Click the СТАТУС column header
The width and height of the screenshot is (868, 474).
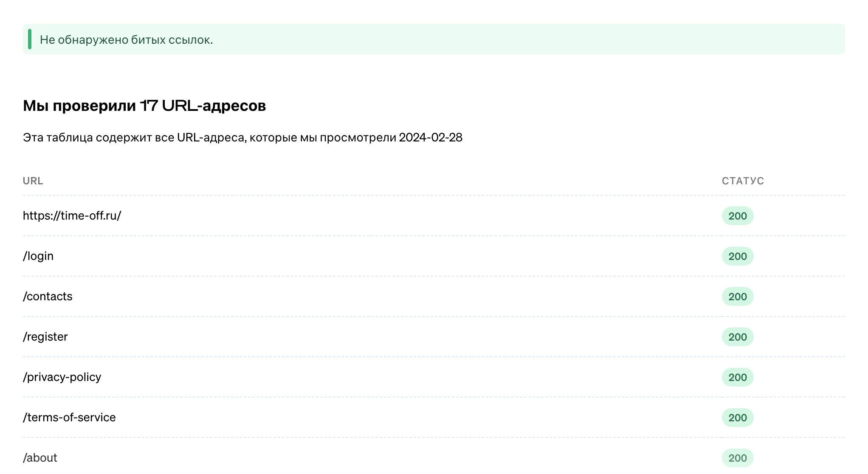(743, 181)
